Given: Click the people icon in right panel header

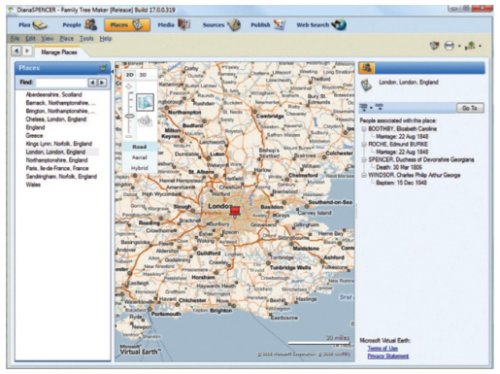Looking at the screenshot, I should 367,68.
